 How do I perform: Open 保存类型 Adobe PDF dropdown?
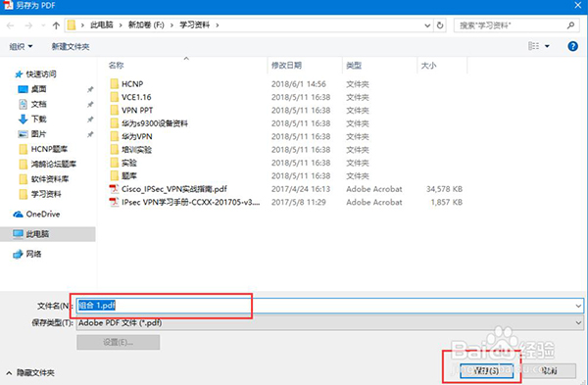pyautogui.click(x=330, y=322)
